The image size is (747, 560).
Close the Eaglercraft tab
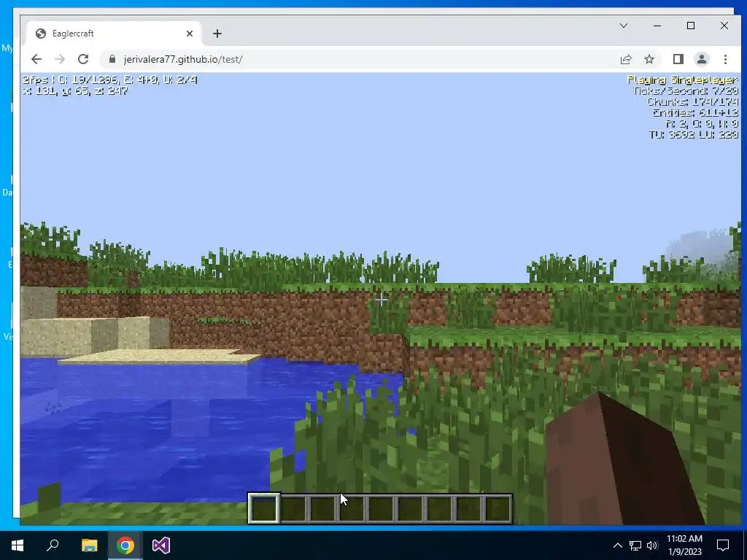(190, 34)
